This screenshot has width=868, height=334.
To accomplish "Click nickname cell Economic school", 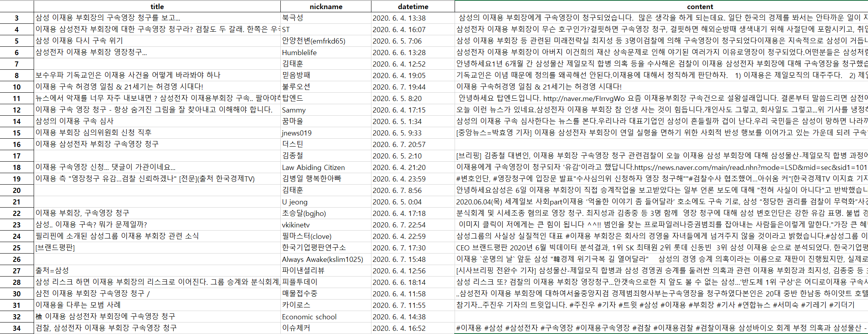I will pyautogui.click(x=326, y=317).
